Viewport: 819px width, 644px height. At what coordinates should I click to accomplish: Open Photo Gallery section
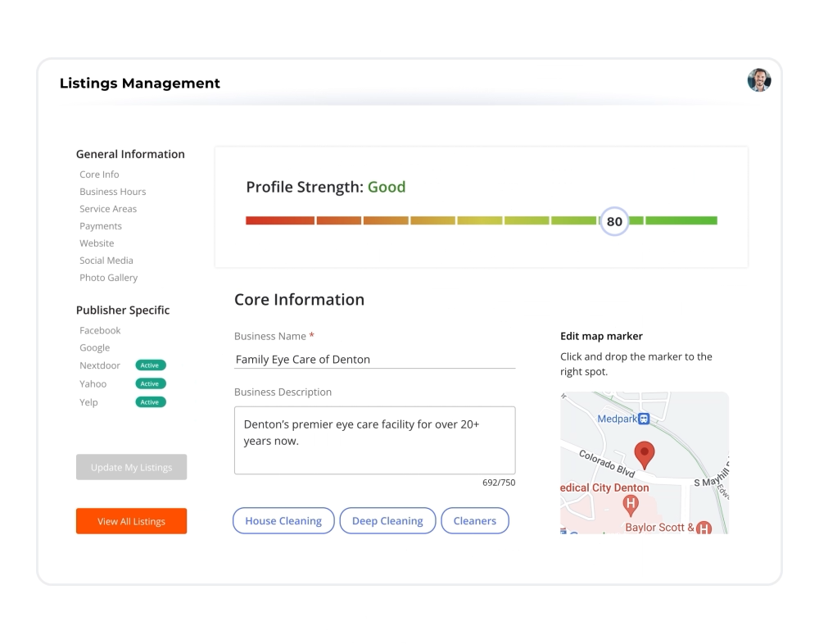(109, 278)
